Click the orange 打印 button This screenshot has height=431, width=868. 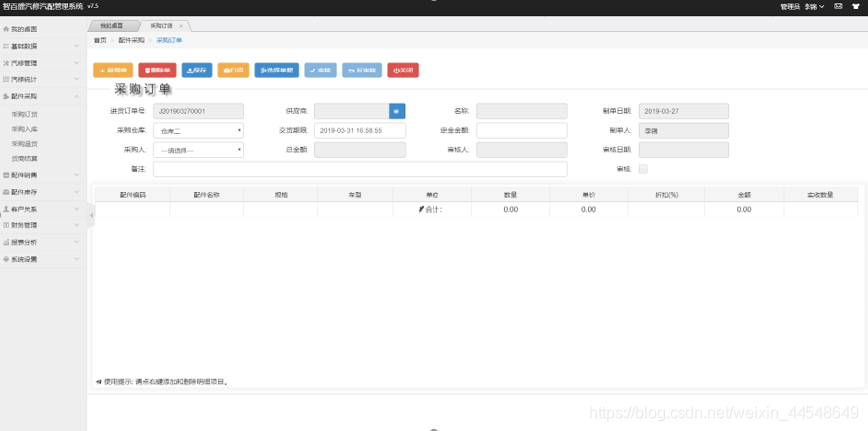[233, 71]
